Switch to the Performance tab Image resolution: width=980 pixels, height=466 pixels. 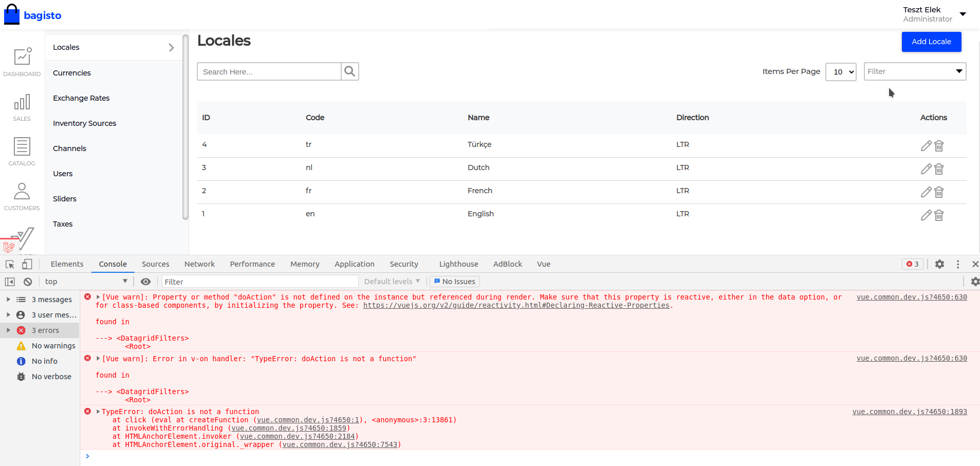[x=252, y=264]
